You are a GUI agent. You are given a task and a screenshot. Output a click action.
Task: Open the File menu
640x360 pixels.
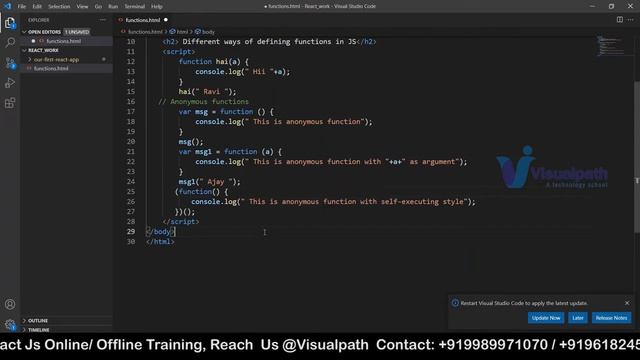22,7
